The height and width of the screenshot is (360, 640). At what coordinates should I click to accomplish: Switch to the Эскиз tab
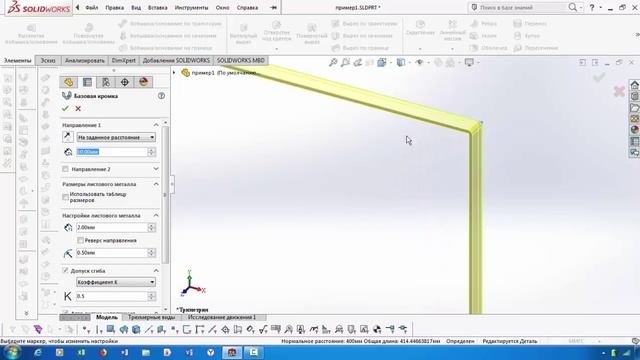click(x=48, y=60)
